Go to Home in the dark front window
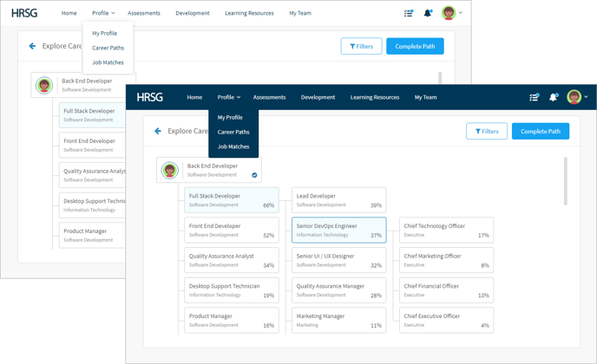Image resolution: width=597 pixels, height=364 pixels. click(194, 97)
